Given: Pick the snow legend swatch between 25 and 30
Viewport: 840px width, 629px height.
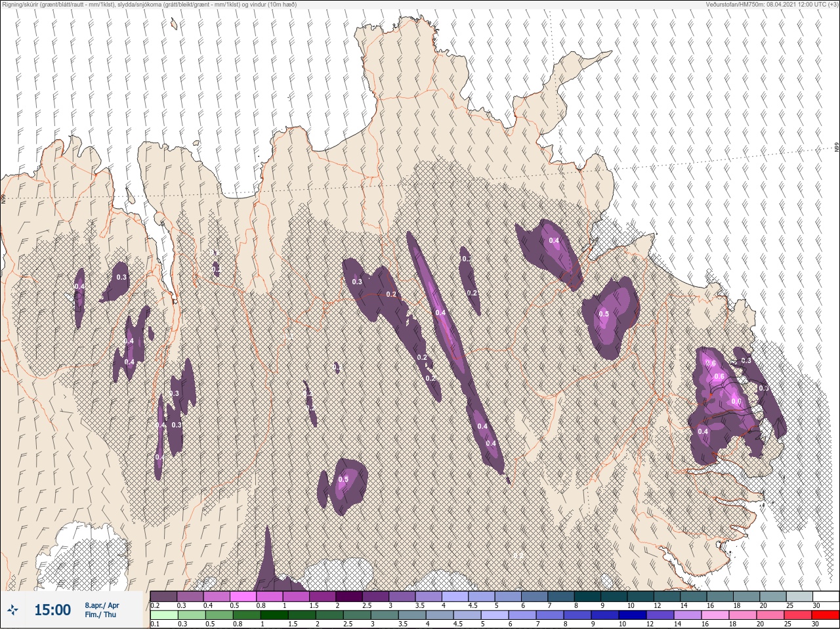Looking at the screenshot, I should 799,596.
